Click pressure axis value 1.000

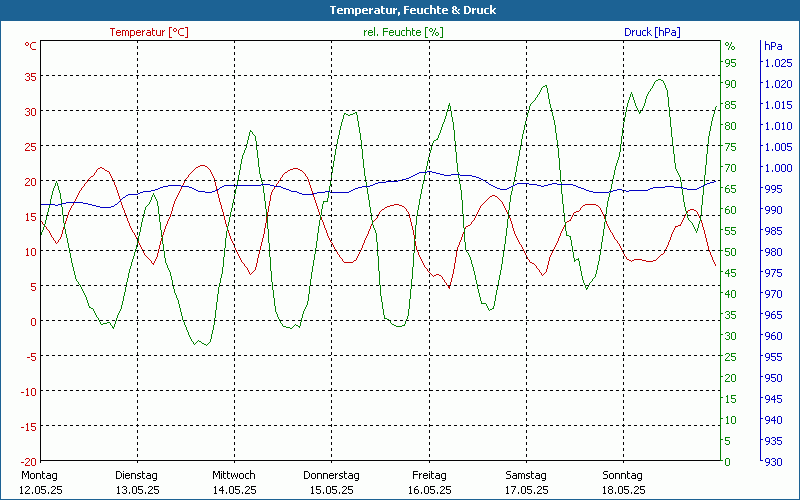coord(778,168)
